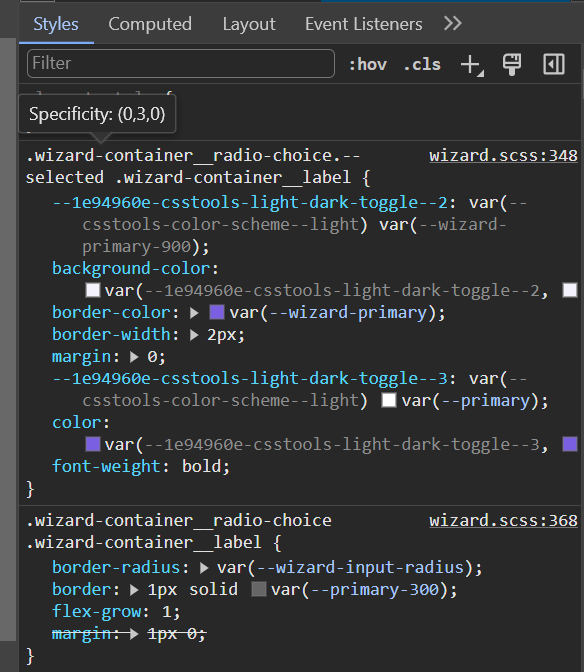Open the rendering emulations paintbrush icon
Screen dimensions: 584x672
point(512,65)
